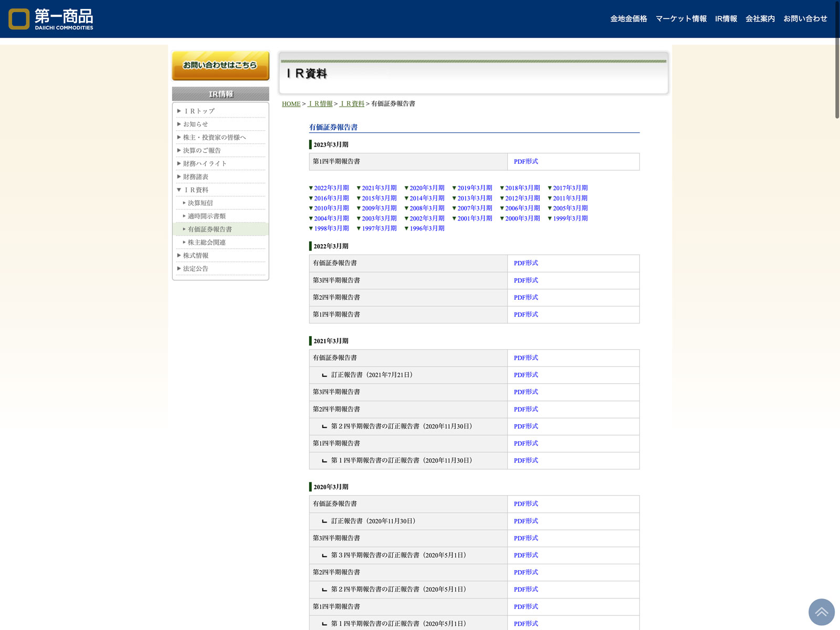Click the orange お問い合わせはこちら banner
Viewport: 840px width, 630px height.
click(x=220, y=66)
